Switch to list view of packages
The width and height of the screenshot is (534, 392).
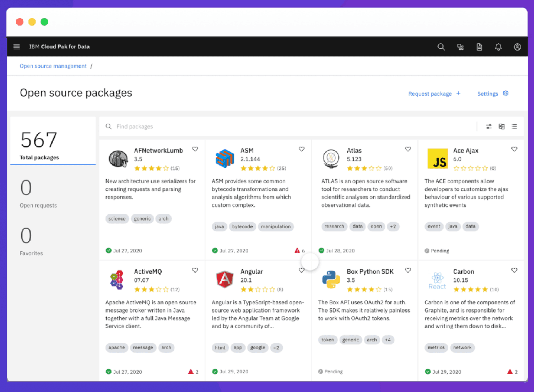click(x=515, y=126)
